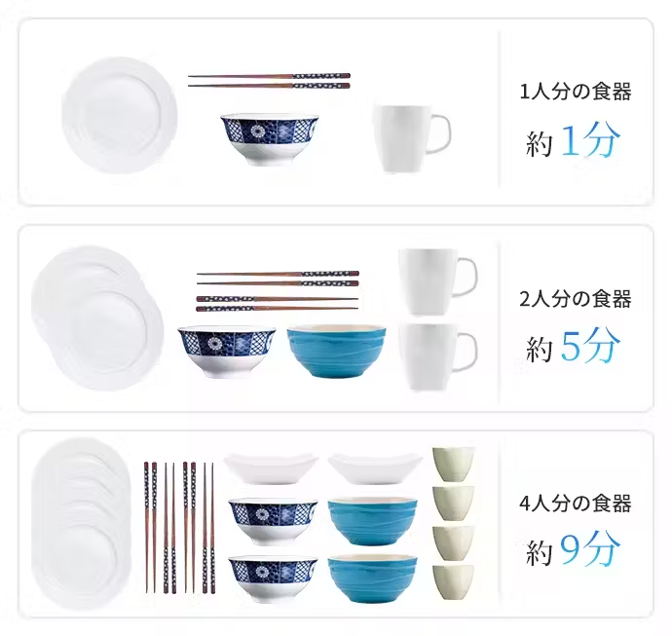Click the two chopstick pairs in the middle panel
The image size is (672, 636).
click(278, 290)
